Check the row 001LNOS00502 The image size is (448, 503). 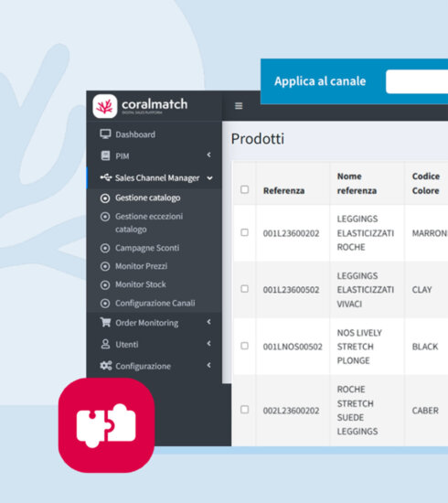coord(244,346)
